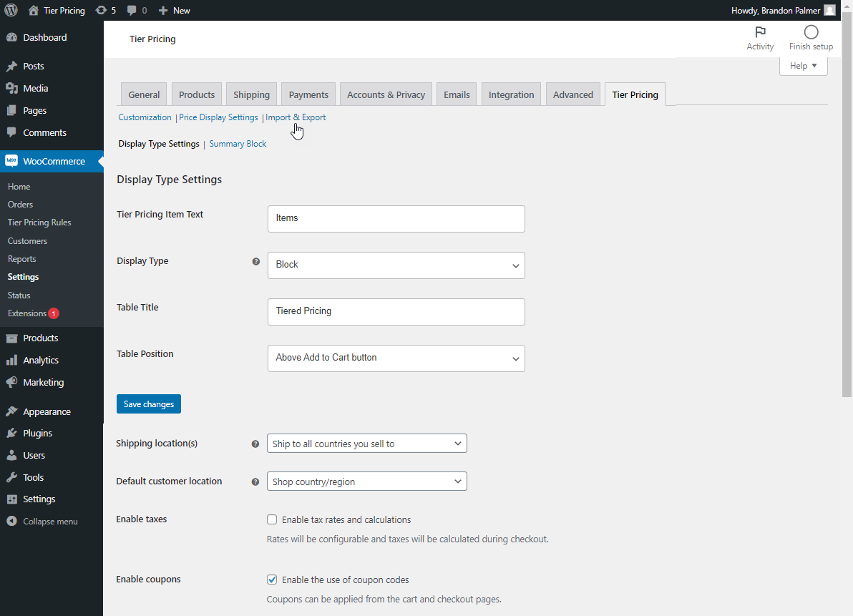The image size is (853, 616).
Task: Click the Finish setup circle icon
Action: pos(811,32)
